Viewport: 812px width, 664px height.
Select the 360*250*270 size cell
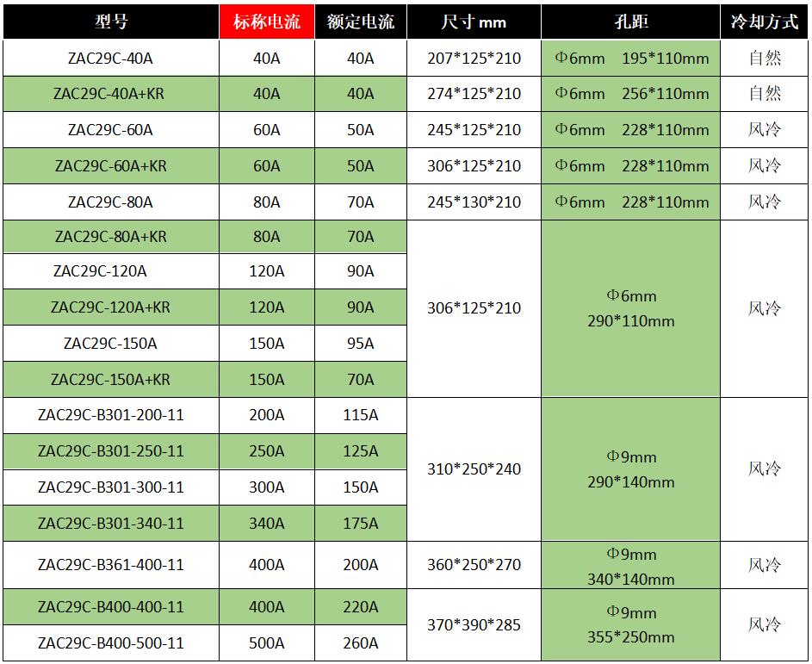[474, 565]
